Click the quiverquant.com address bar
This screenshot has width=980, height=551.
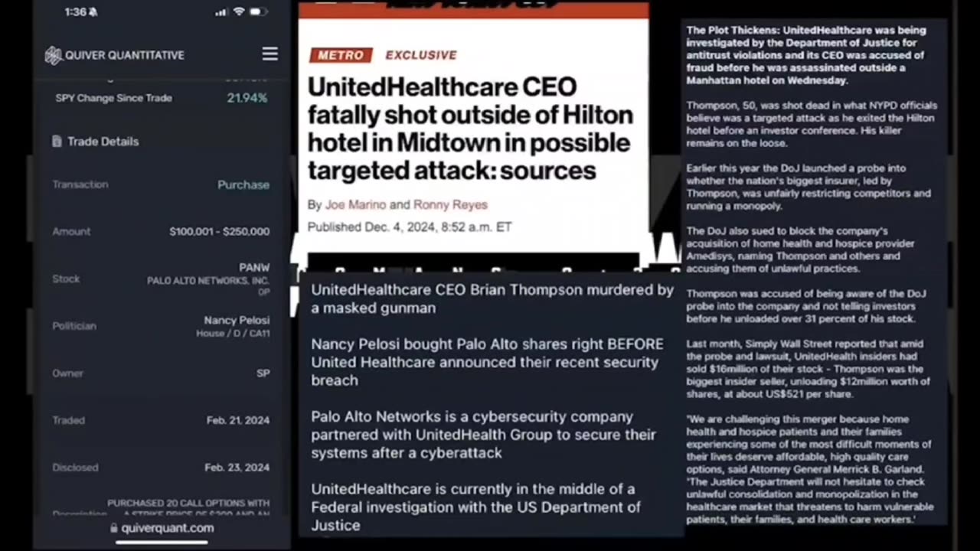[x=162, y=528]
